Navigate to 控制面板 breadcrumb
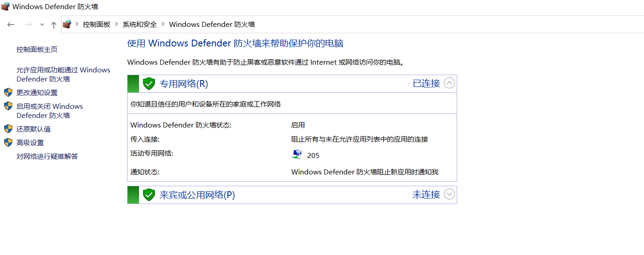Image resolution: width=644 pixels, height=255 pixels. 97,25
